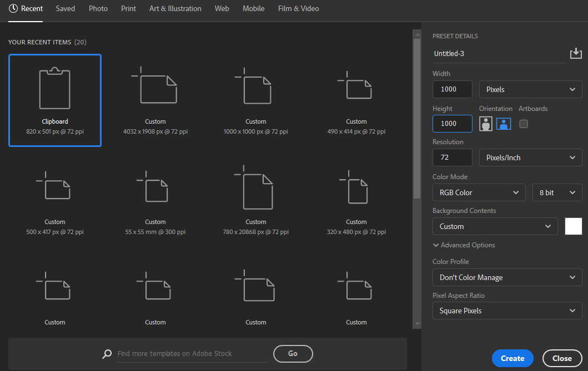Click the recent items scrollbar down arrow
The image size is (588, 371).
coord(417,323)
